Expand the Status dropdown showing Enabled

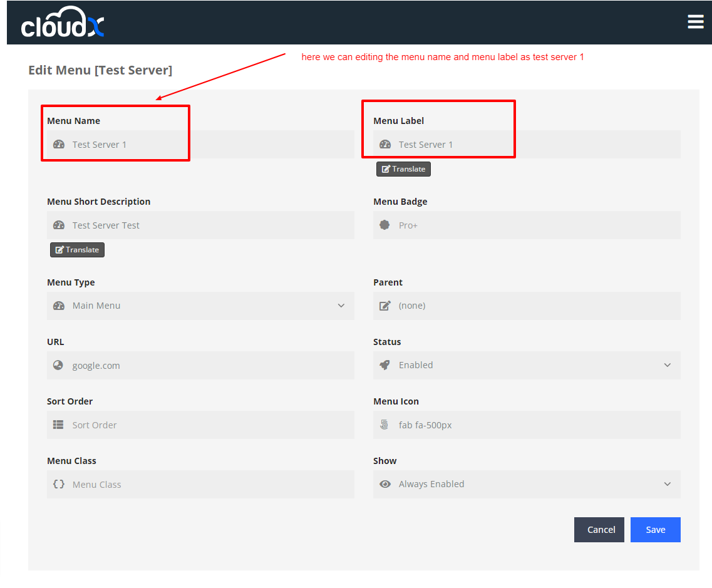pos(526,365)
